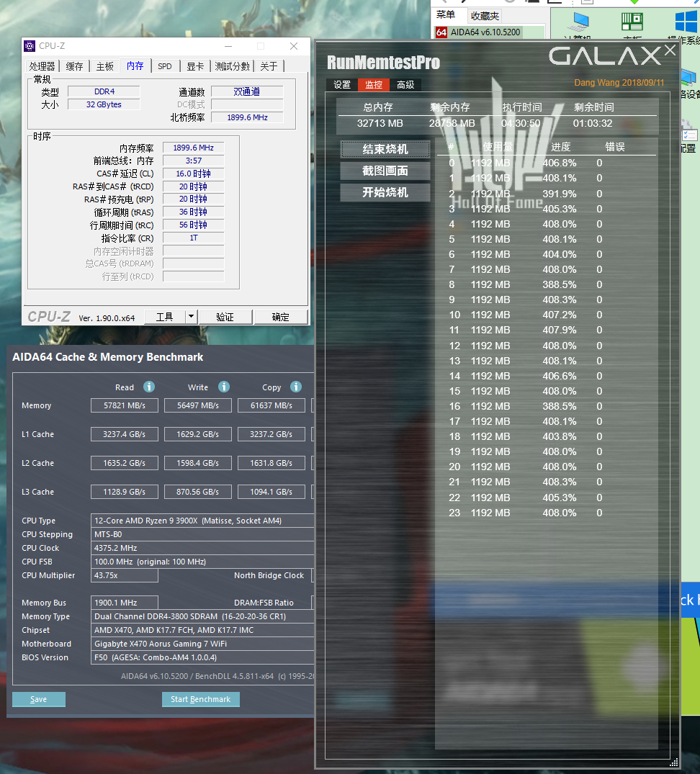Open the Operating System Windows-logo icon in AIDA64
Screen dimensions: 700x774
click(x=686, y=22)
